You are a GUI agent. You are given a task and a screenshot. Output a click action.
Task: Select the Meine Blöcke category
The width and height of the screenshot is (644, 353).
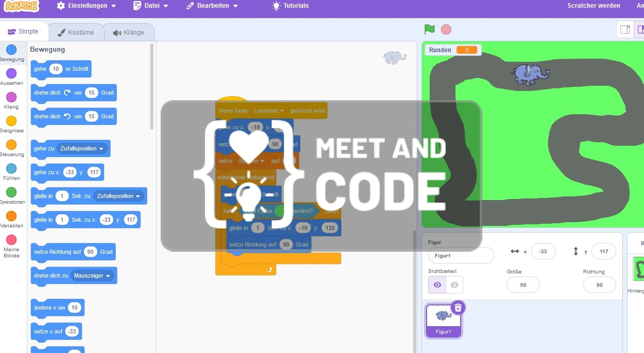pos(11,245)
